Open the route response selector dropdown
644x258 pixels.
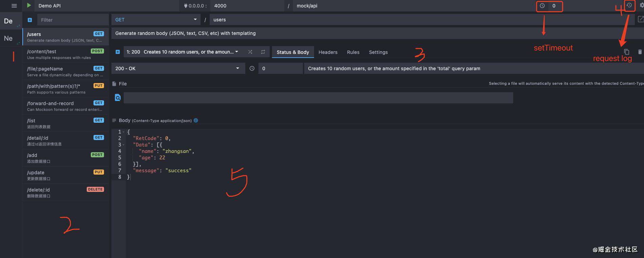pos(183,52)
